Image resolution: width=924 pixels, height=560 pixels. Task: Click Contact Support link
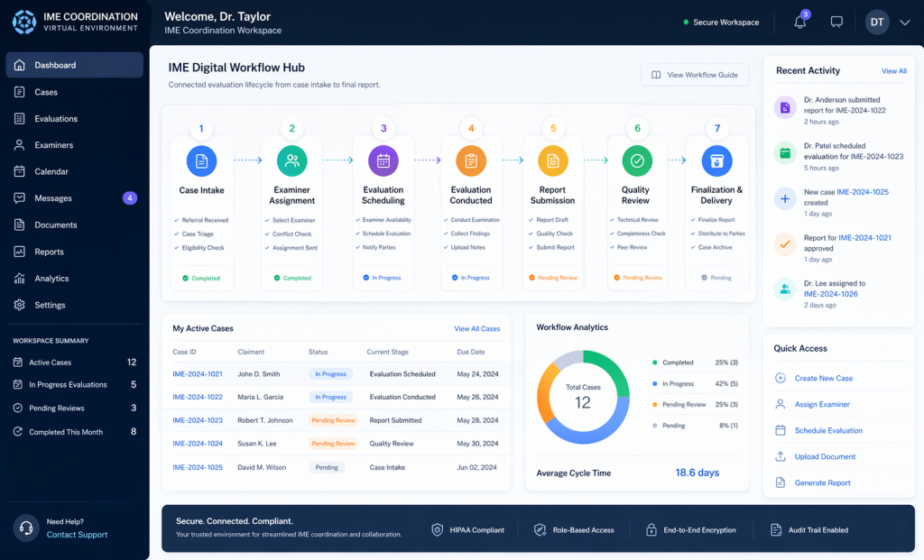pos(77,535)
